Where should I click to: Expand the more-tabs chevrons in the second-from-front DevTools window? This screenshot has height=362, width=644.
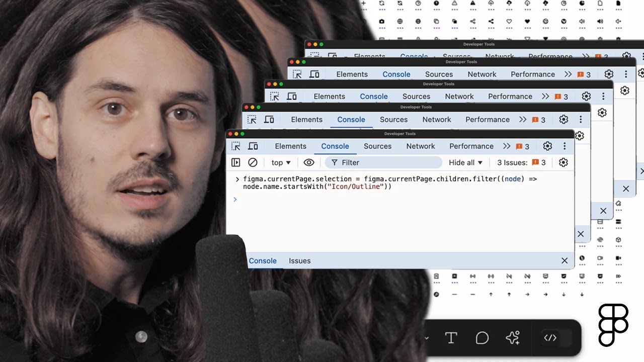[x=523, y=120]
